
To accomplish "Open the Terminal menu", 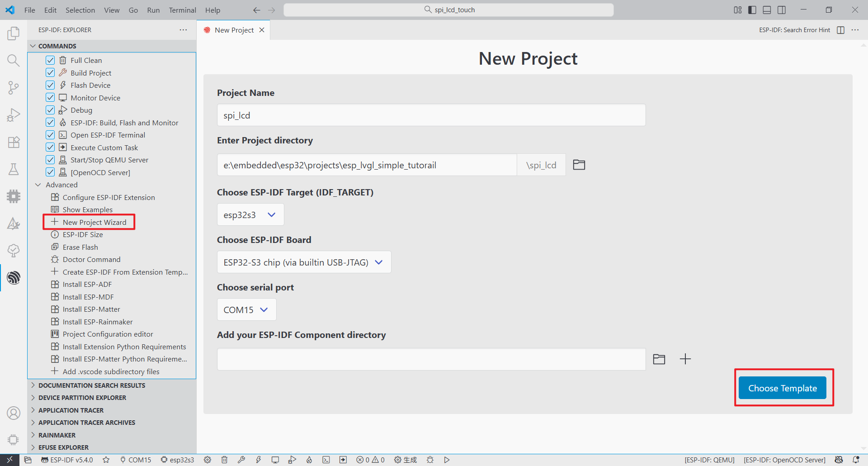I will point(182,10).
